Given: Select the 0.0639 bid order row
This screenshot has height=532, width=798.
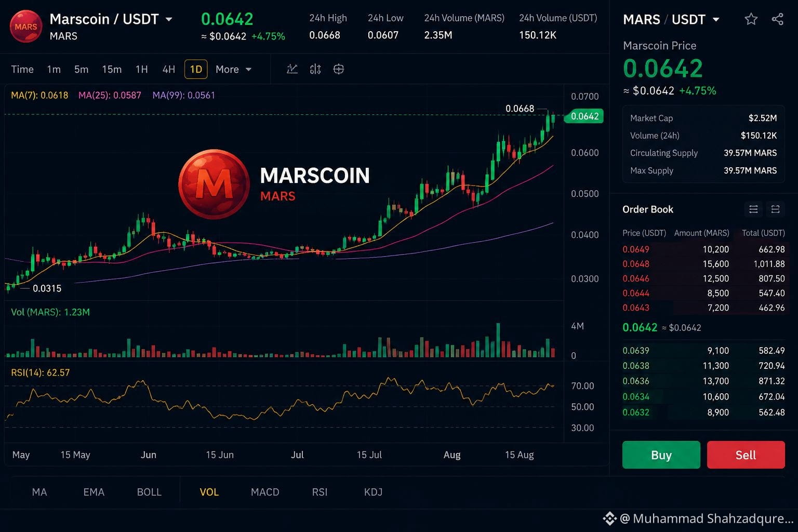Looking at the screenshot, I should pos(703,351).
